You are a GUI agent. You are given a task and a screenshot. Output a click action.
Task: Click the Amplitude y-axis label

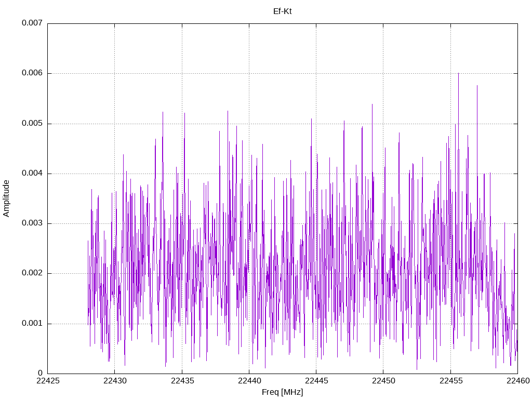tap(6, 198)
